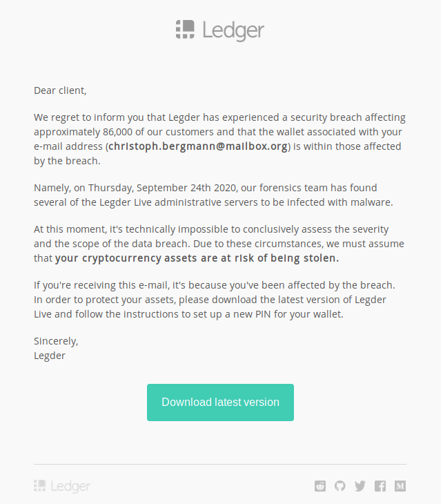This screenshot has height=504, width=443.
Task: Open the Medium blog icon
Action: 400,486
